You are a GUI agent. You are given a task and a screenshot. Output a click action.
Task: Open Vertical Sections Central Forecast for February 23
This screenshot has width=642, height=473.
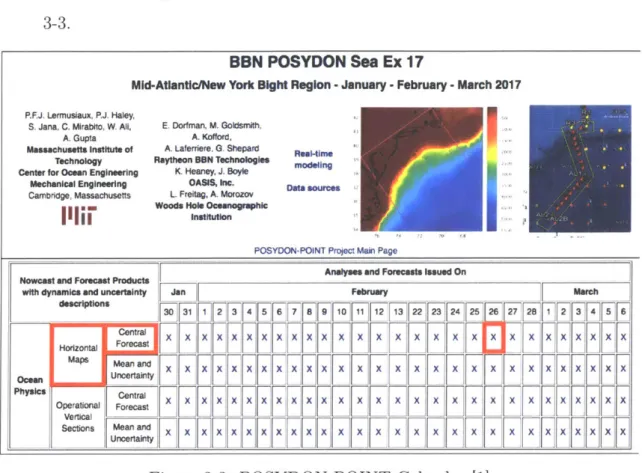pyautogui.click(x=436, y=401)
